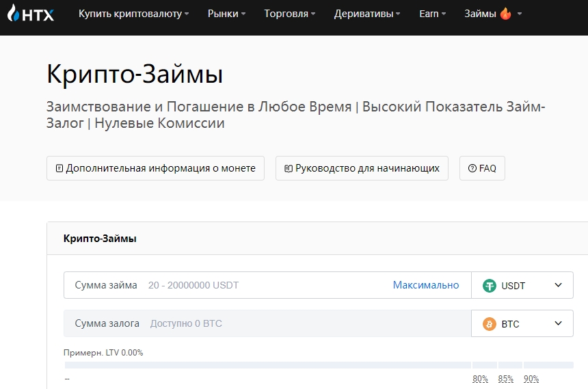Focus the Сумма залога input field
The image size is (588, 389).
[x=267, y=323]
